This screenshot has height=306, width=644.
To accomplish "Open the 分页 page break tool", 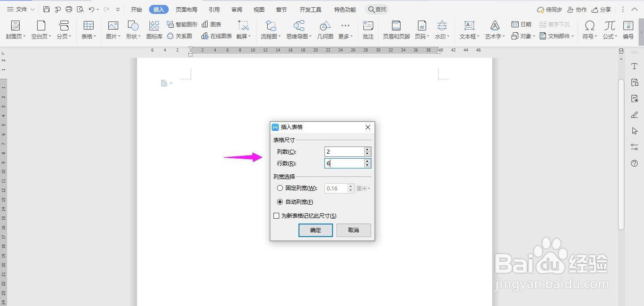I will (x=64, y=30).
